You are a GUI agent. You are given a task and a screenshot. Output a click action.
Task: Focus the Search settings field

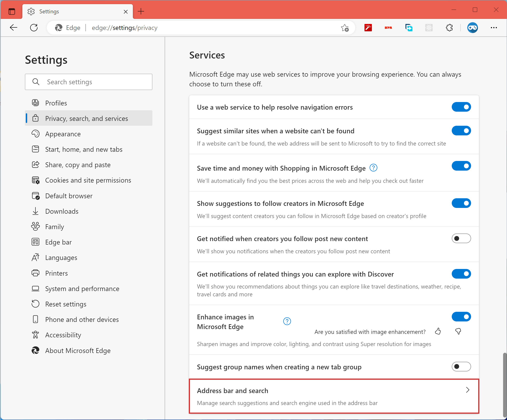point(89,82)
